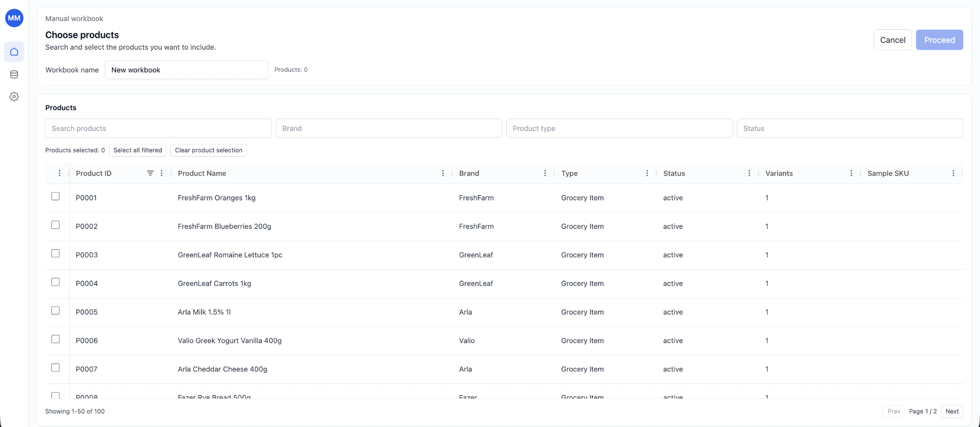The image size is (980, 427).
Task: Open the Status column menu dots
Action: pos(749,173)
